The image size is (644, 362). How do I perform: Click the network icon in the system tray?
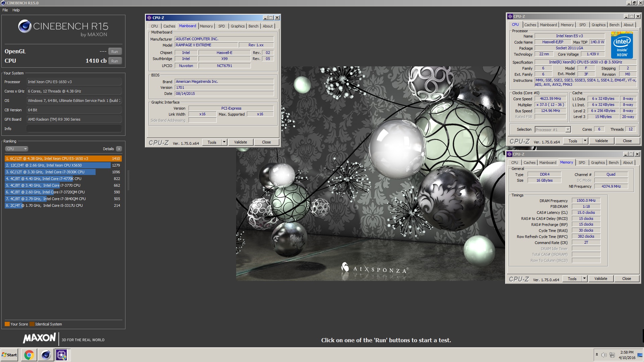coord(612,355)
